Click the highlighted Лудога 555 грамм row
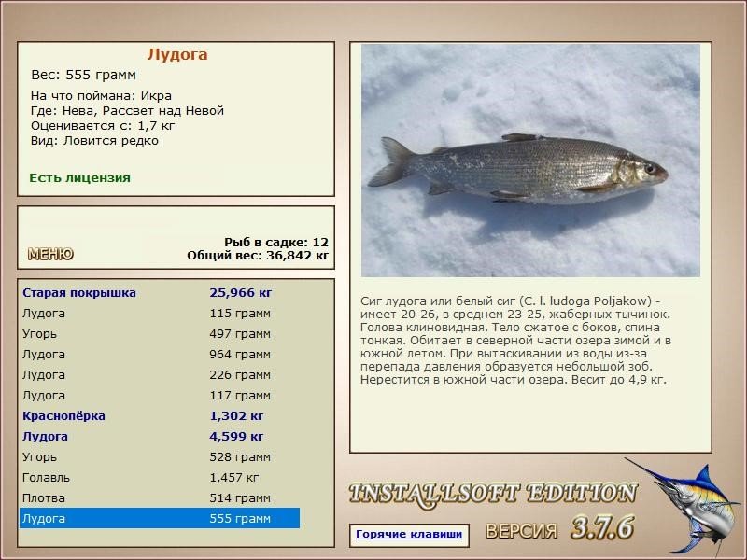 coord(160,518)
